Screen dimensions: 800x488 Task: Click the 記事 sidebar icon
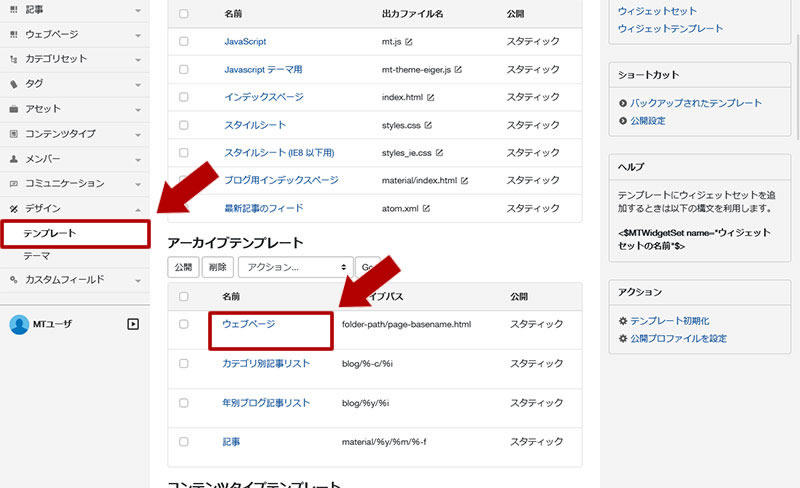tap(14, 10)
